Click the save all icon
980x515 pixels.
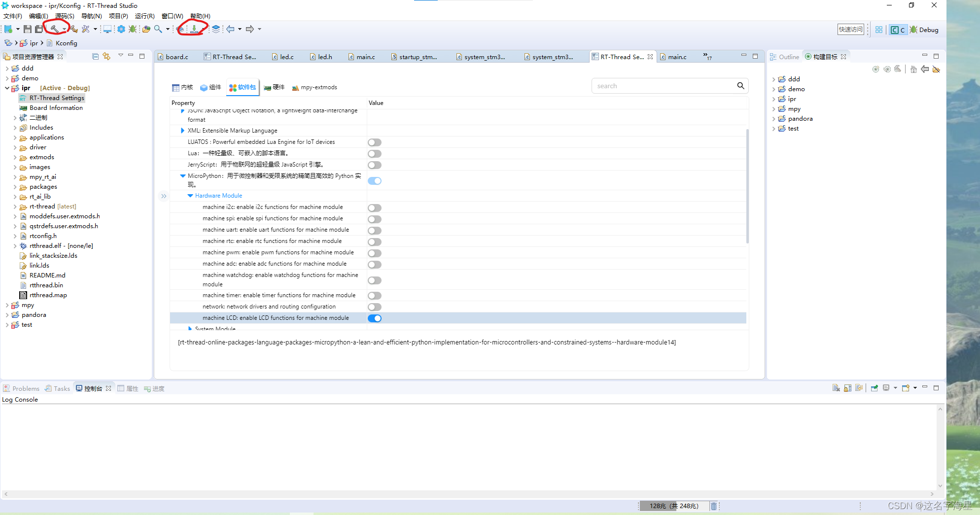click(39, 30)
